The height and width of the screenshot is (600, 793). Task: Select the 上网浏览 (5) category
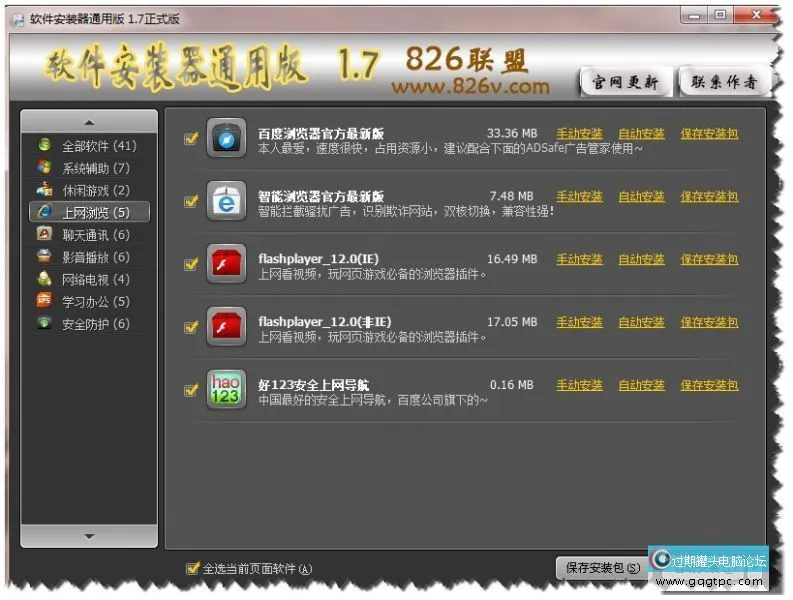[x=90, y=212]
